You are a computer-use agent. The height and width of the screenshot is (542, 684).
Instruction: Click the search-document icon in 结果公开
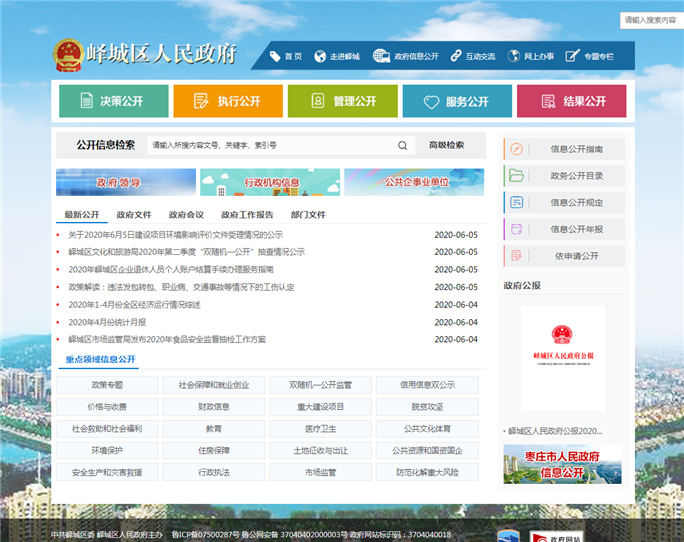click(x=548, y=101)
